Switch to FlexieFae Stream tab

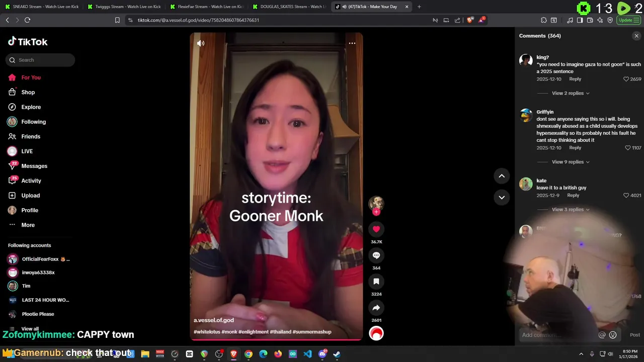click(x=207, y=7)
